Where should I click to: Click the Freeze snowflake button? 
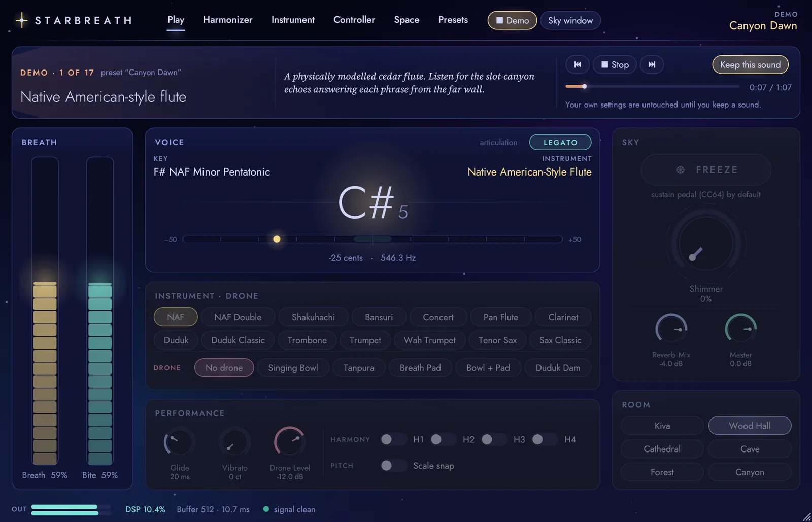tap(706, 170)
